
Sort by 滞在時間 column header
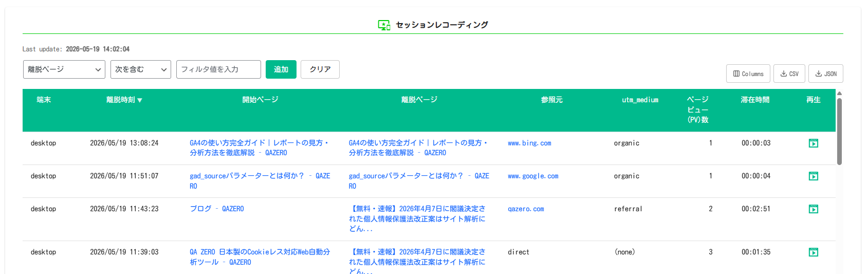pos(755,100)
